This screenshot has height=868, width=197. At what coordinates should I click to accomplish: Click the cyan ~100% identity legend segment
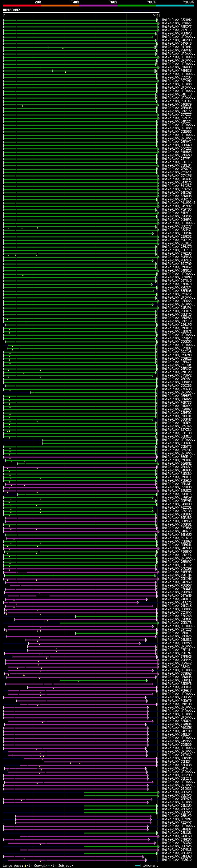(175, 6)
